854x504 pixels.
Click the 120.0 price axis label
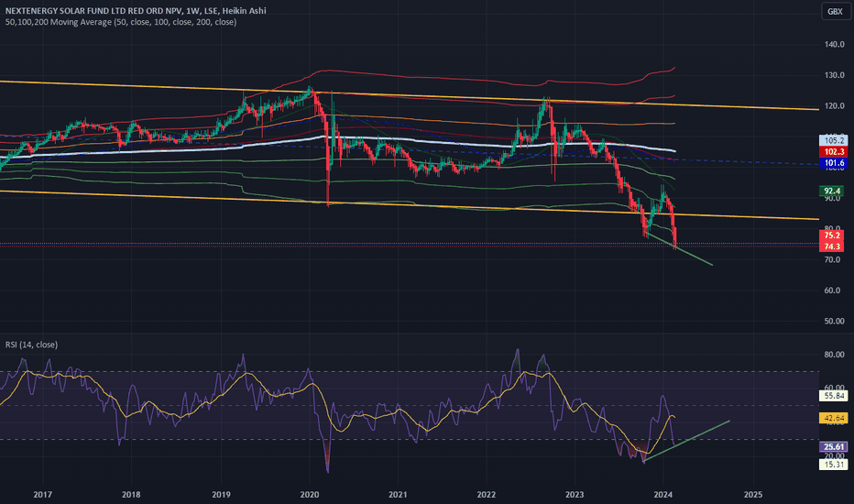coord(835,105)
